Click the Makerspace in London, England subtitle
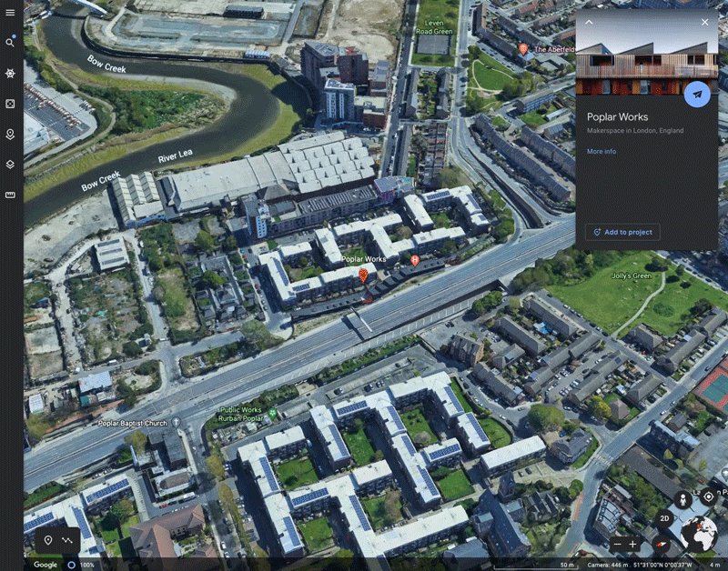This screenshot has width=728, height=571. [634, 130]
